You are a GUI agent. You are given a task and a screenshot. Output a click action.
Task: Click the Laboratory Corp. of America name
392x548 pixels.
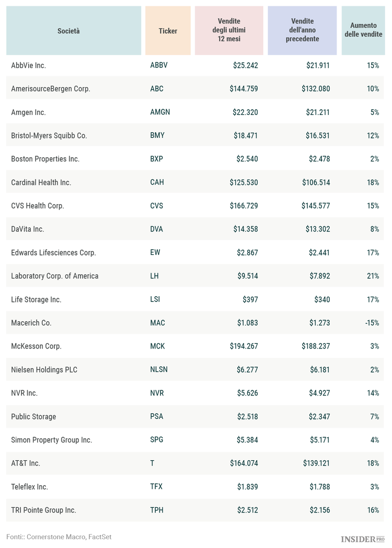54,276
